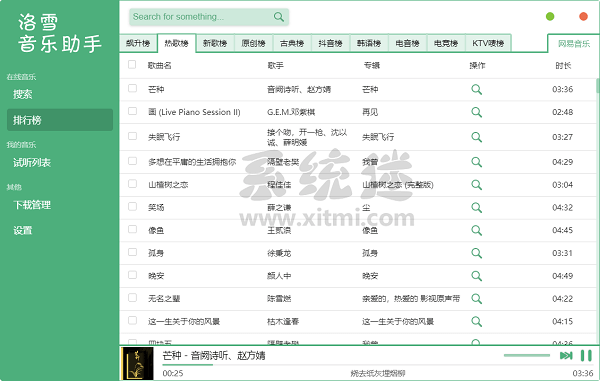This screenshot has width=600, height=381.
Task: Click now-playing title 芒种 - 音阙诗听、赵方婧
Action: (x=214, y=355)
